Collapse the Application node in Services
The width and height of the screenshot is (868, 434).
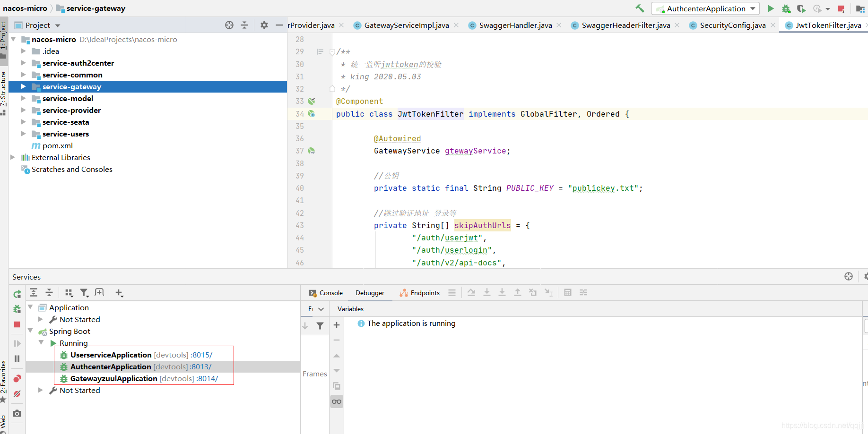pyautogui.click(x=30, y=307)
